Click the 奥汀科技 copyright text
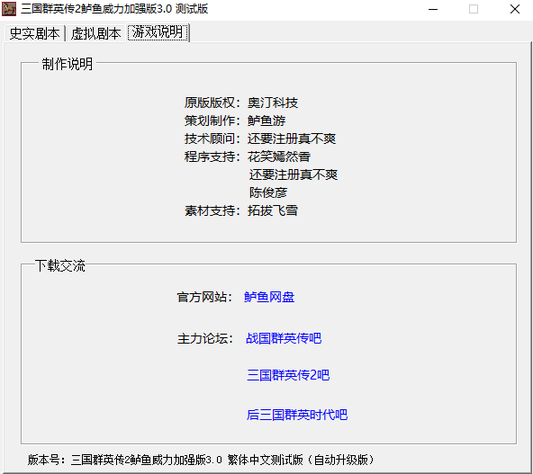This screenshot has height=474, width=533. 273,102
